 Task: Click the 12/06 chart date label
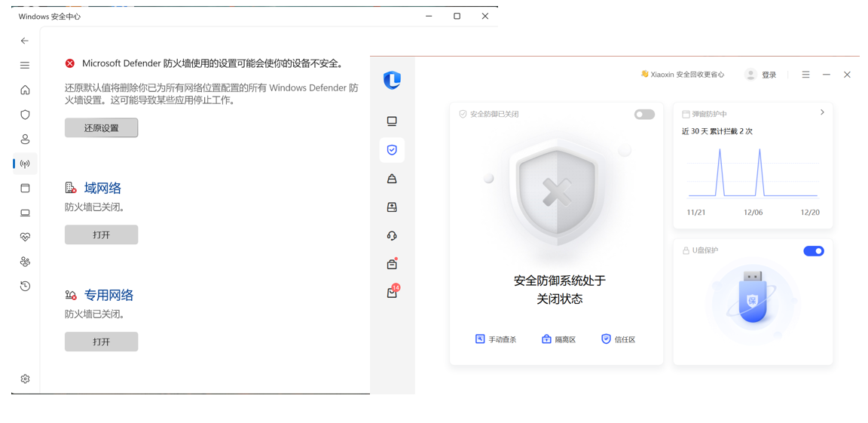(753, 213)
